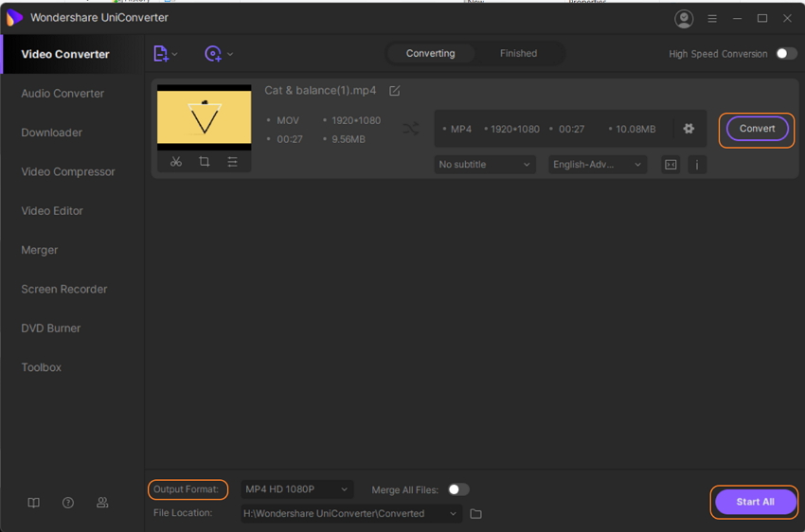Open output settings gear icon
The height and width of the screenshot is (532, 805).
click(689, 129)
